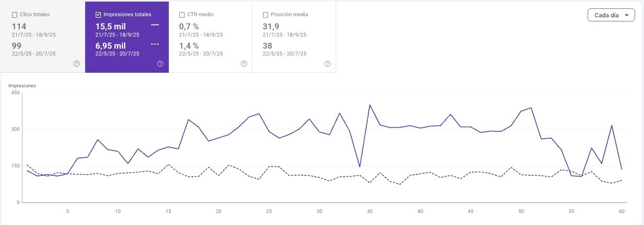
Task: Click dashed line legend in Impresiones card
Action: click(155, 44)
